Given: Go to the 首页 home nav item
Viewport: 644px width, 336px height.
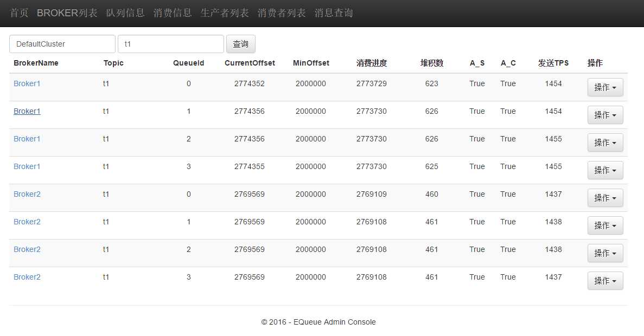Looking at the screenshot, I should (19, 13).
